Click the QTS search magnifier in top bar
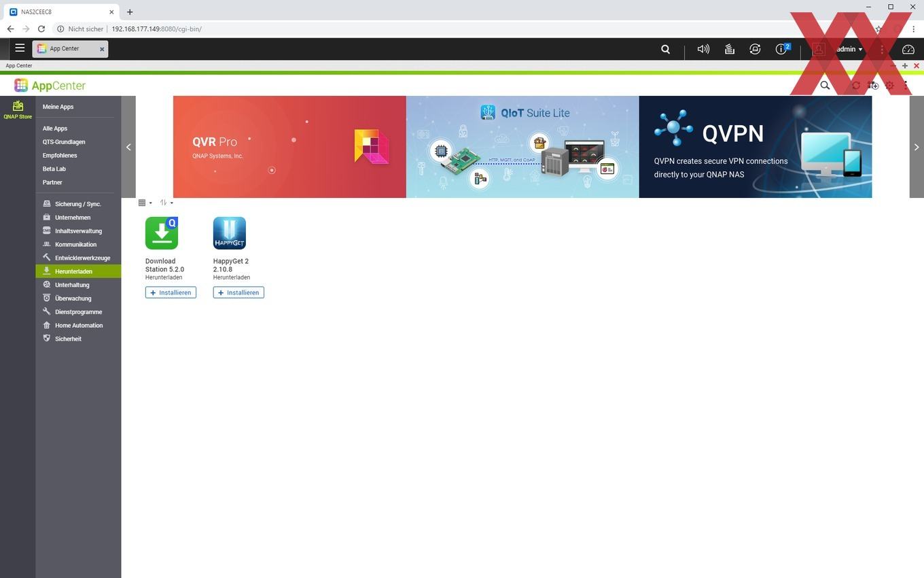Image resolution: width=924 pixels, height=578 pixels. [666, 49]
